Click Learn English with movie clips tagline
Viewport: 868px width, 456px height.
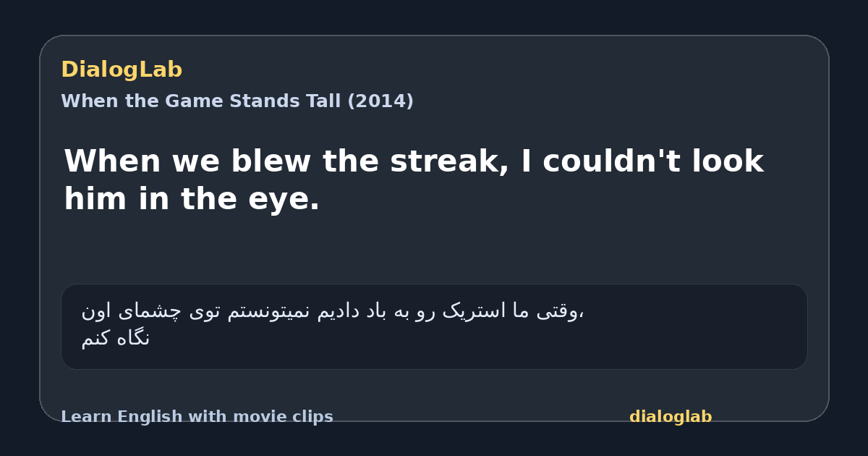[197, 417]
